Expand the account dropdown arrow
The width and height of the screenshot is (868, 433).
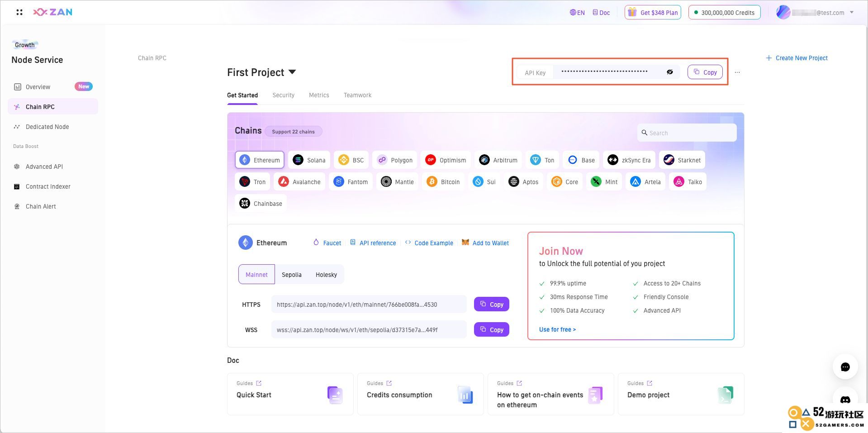(x=852, y=12)
